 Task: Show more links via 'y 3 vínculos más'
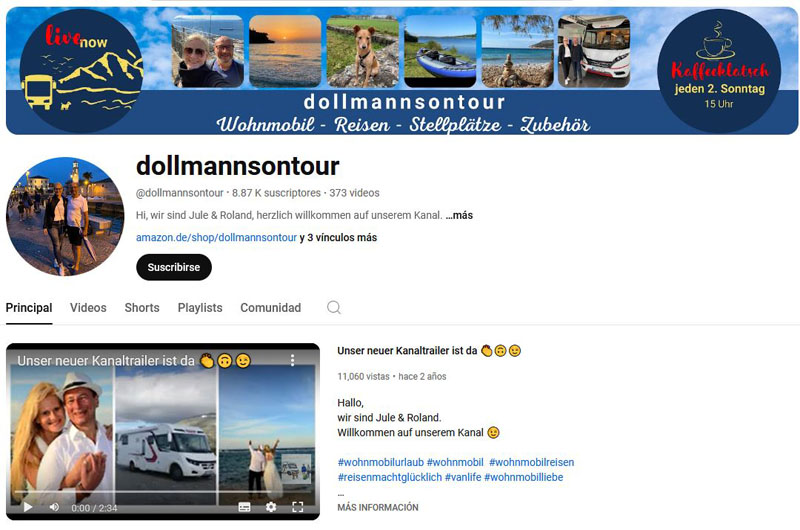point(338,238)
